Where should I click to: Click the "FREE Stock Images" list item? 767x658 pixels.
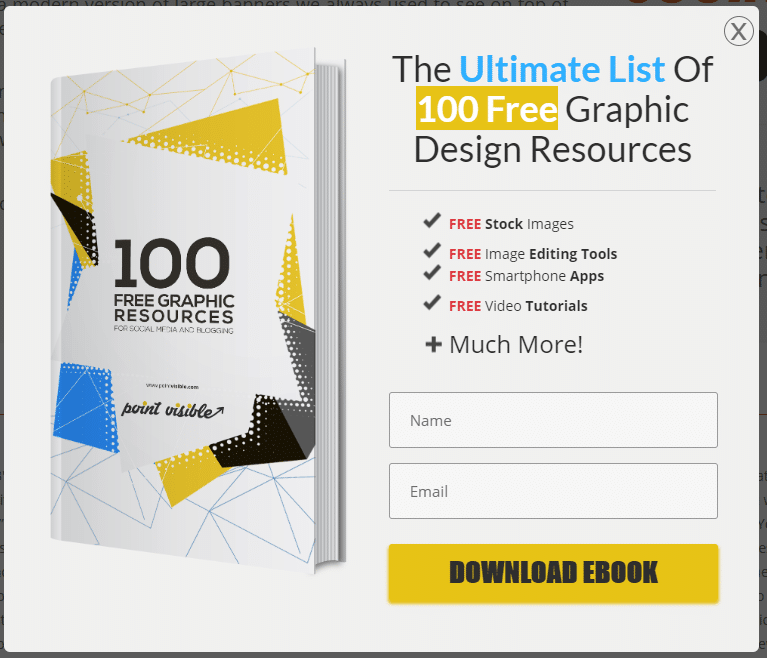point(511,224)
